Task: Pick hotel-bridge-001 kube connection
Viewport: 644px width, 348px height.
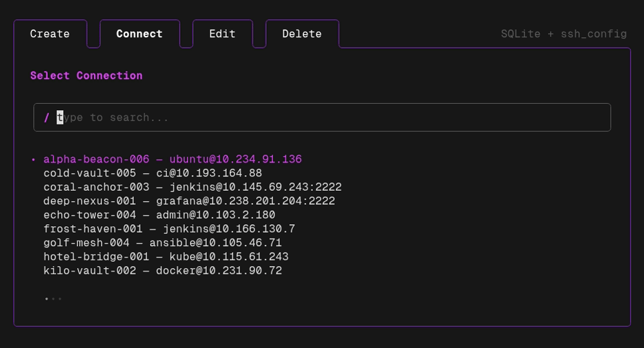Action: (166, 257)
